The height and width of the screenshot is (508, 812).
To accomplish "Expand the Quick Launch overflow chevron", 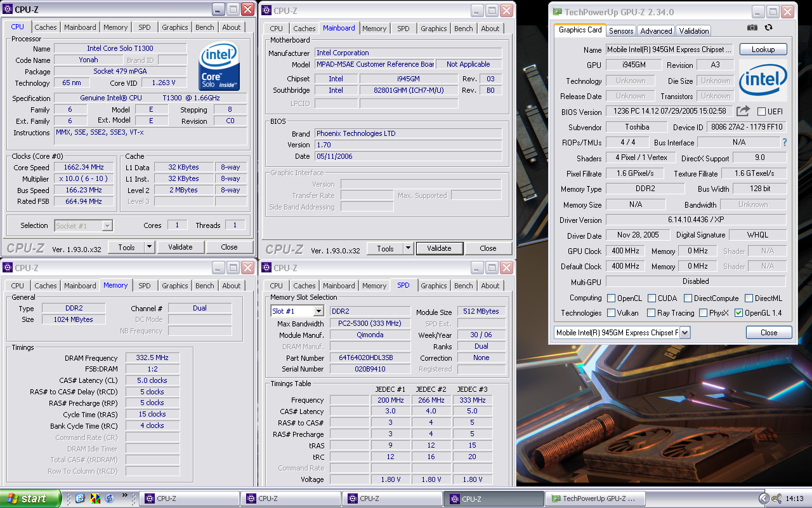I will (124, 495).
